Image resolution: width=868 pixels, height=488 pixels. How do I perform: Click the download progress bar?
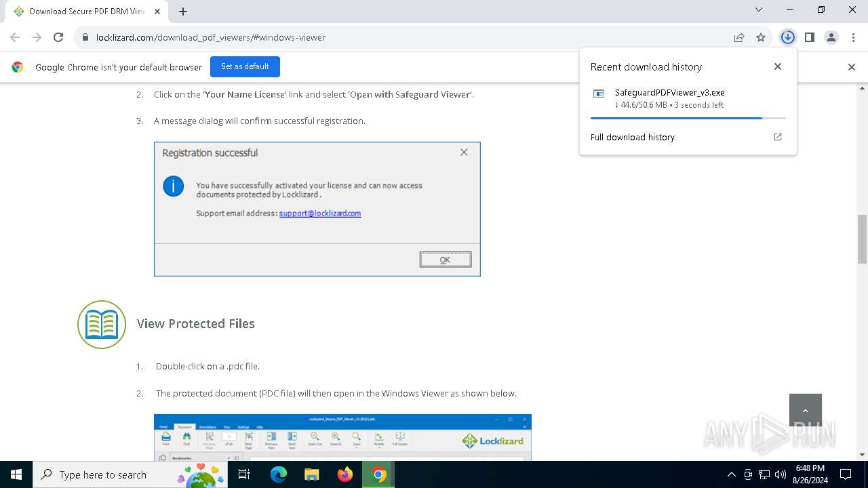tap(688, 118)
